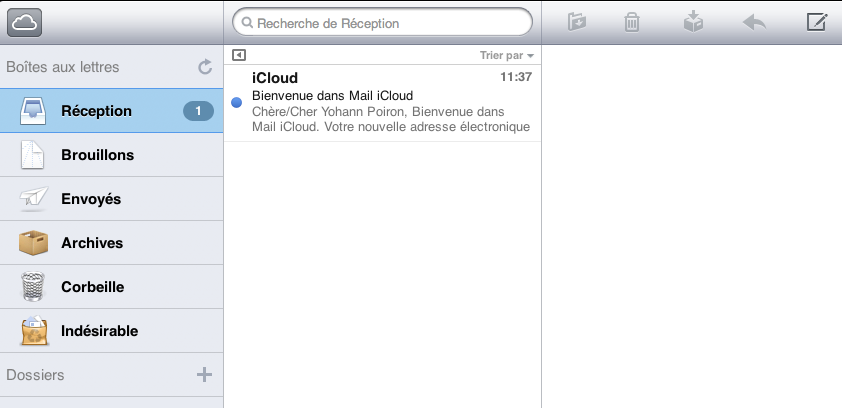This screenshot has width=842, height=408.
Task: Click the move-to-folder toolbar icon
Action: 576,22
